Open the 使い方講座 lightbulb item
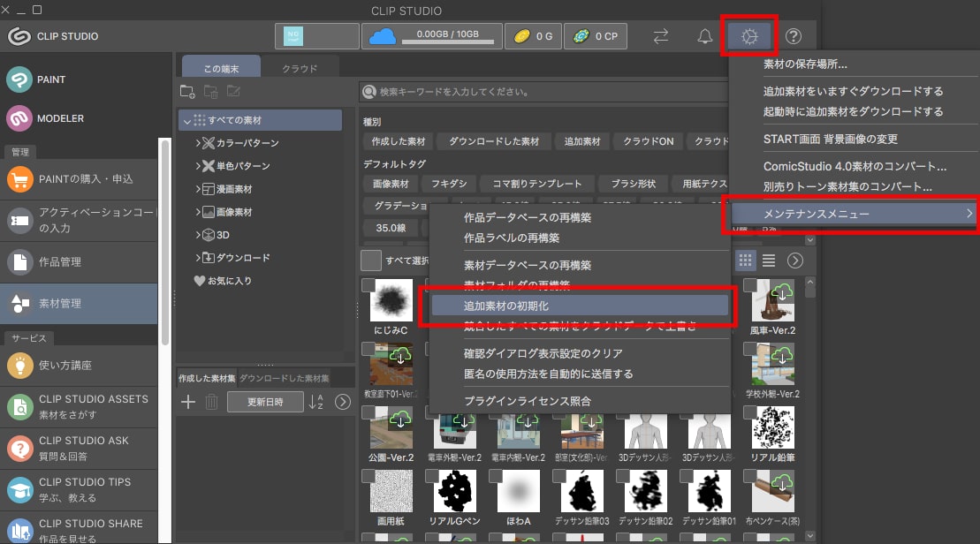This screenshot has width=980, height=544. [79, 366]
